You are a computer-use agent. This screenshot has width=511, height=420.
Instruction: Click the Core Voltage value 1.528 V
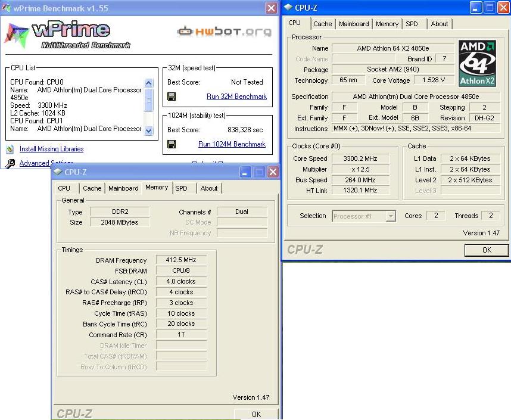(434, 80)
